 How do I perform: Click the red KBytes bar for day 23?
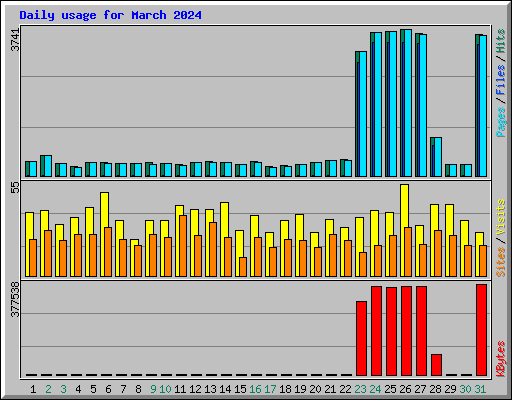click(361, 338)
